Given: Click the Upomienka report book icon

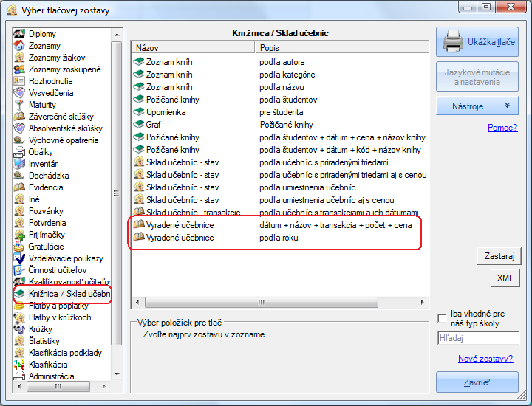Looking at the screenshot, I should tap(138, 112).
